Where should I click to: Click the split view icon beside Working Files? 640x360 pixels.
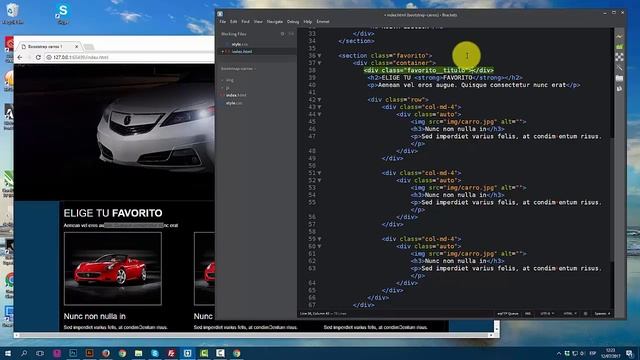(291, 34)
